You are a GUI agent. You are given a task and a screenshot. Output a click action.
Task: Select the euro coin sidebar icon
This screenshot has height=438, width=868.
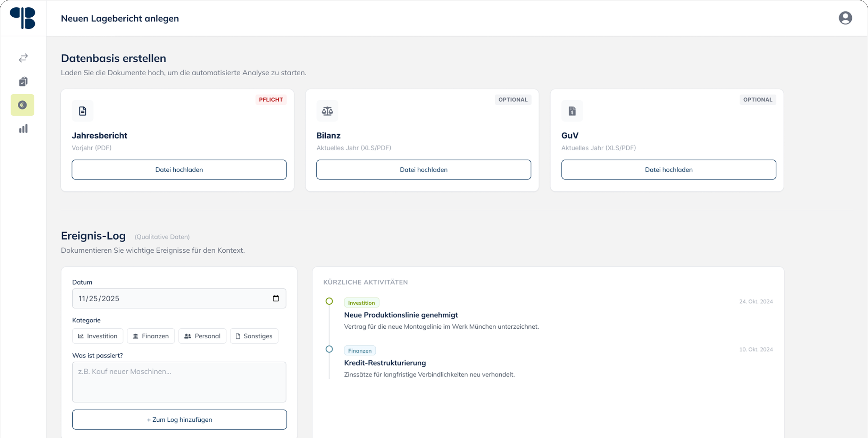pyautogui.click(x=23, y=105)
